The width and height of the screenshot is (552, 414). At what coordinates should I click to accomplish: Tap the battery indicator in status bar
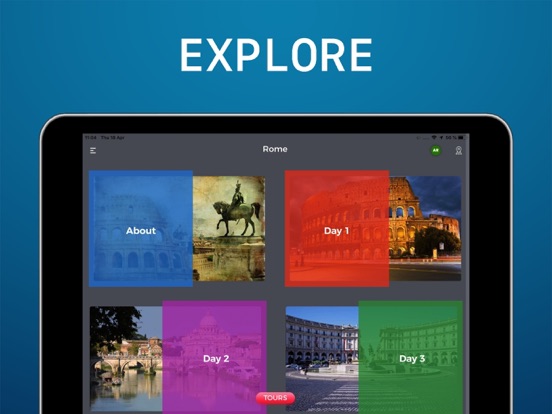pos(461,138)
